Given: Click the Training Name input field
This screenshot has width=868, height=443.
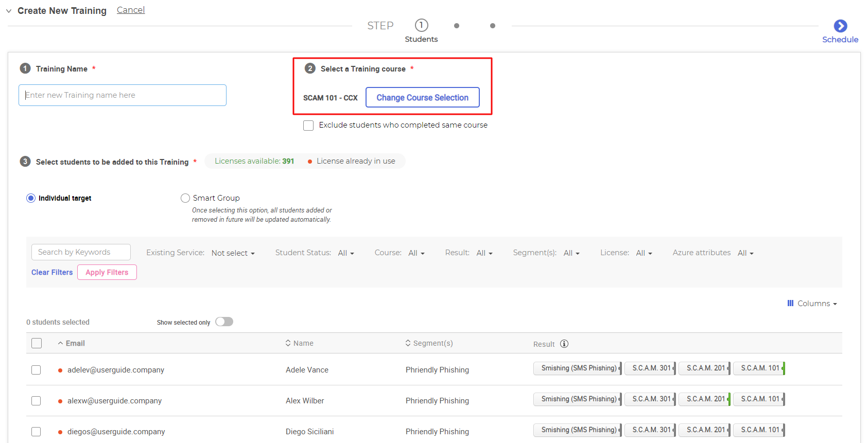Looking at the screenshot, I should (x=123, y=95).
